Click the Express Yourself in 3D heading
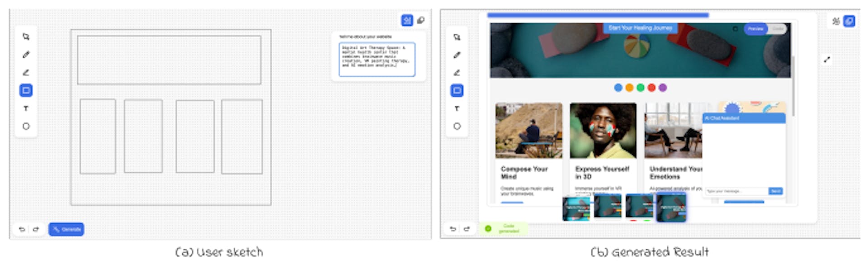Screen dimensions: 868x263 pos(602,172)
